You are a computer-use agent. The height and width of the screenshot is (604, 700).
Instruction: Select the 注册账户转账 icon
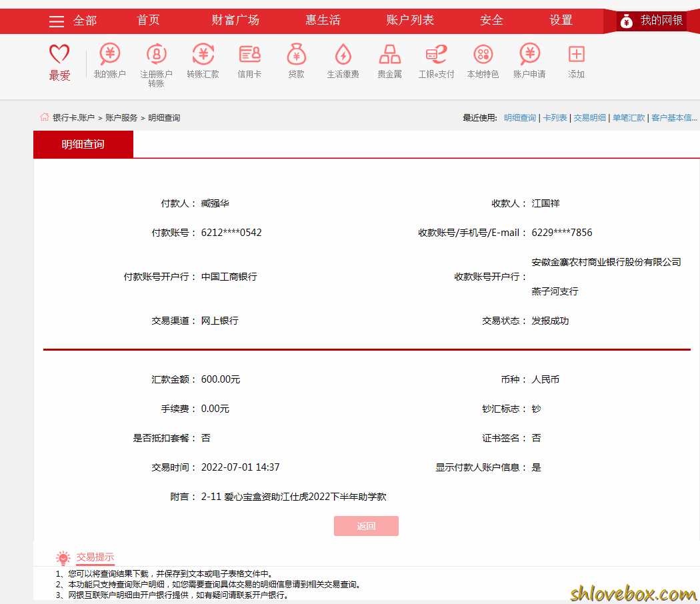pyautogui.click(x=156, y=54)
